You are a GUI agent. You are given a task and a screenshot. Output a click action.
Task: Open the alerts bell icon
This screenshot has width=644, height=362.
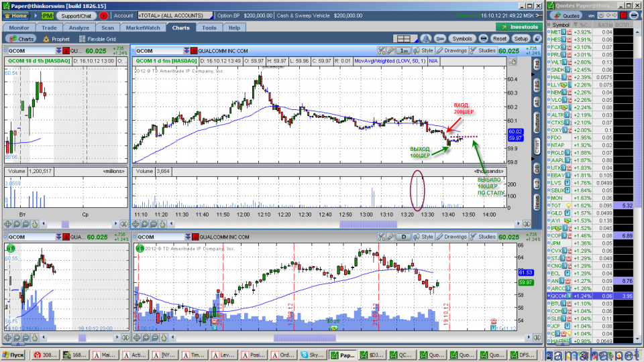pyautogui.click(x=426, y=39)
